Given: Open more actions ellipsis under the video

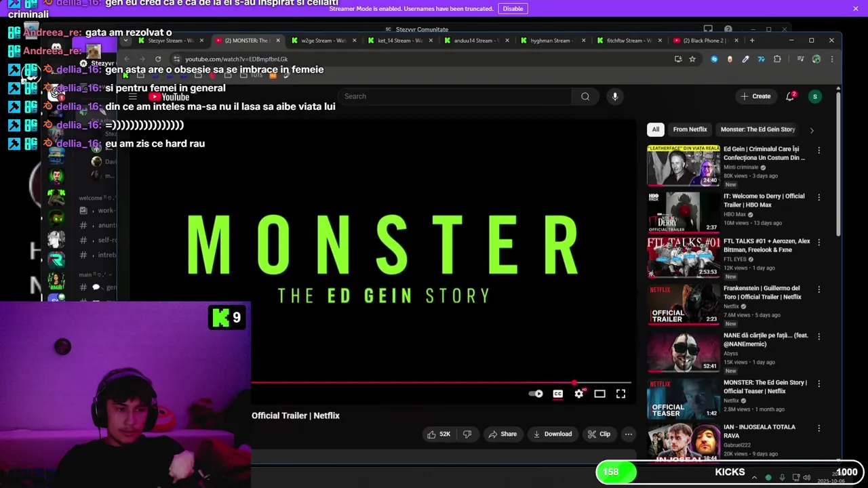Looking at the screenshot, I should click(x=629, y=434).
